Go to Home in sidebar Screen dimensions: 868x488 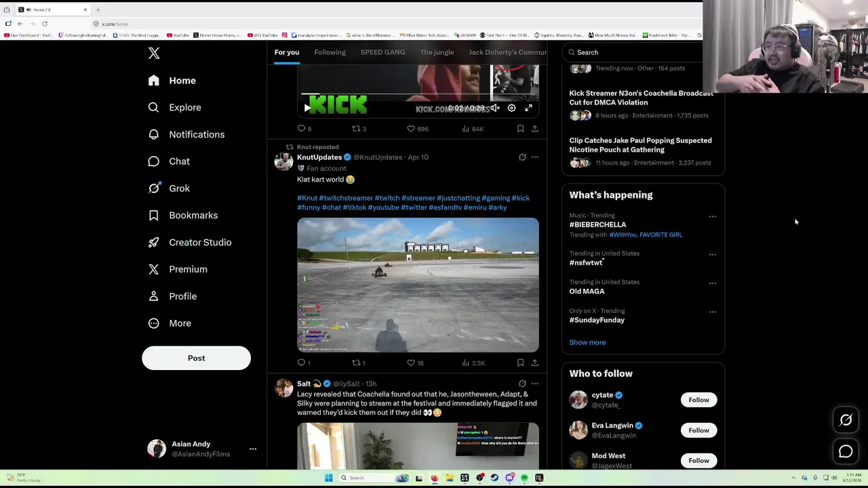(x=172, y=81)
